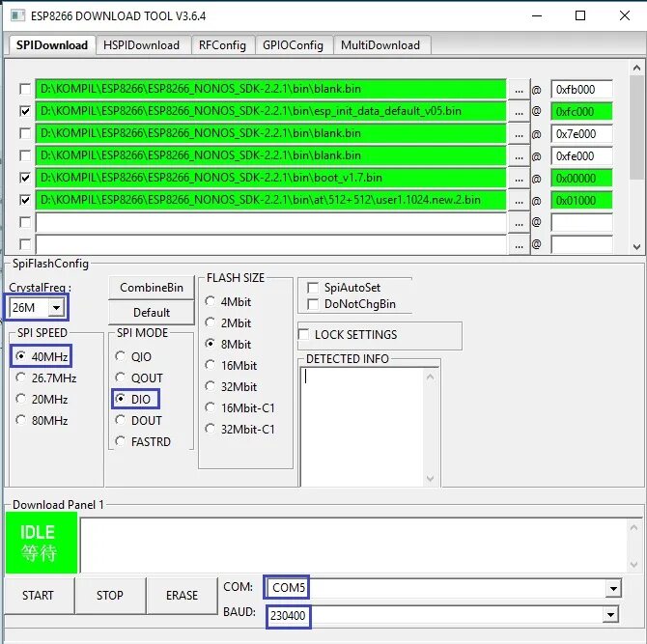Viewport: 647px width, 644px height.
Task: Minimize the download tool window
Action: (x=537, y=15)
